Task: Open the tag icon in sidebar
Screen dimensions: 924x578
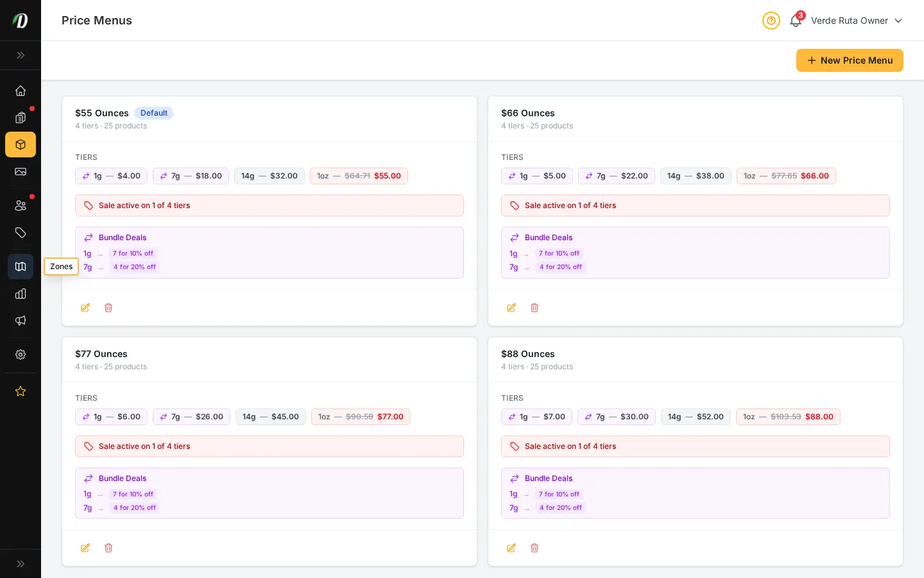Action: [21, 232]
